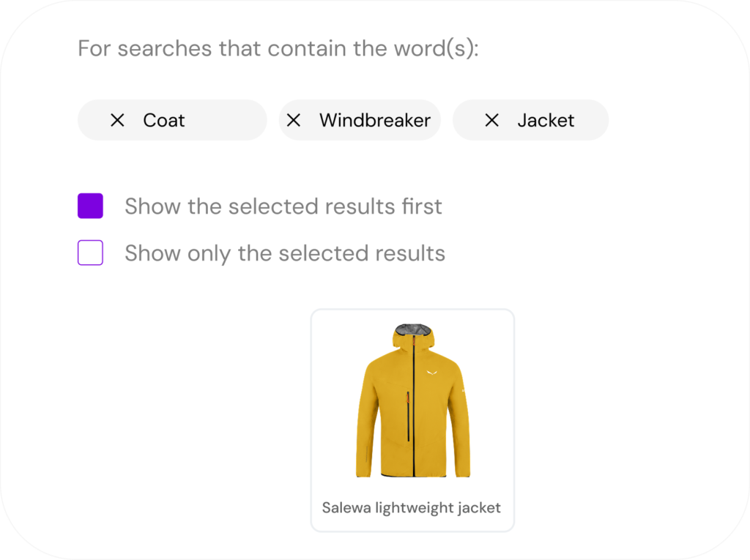The image size is (750, 560).
Task: Select the Windbreaker chip label text
Action: 374,121
